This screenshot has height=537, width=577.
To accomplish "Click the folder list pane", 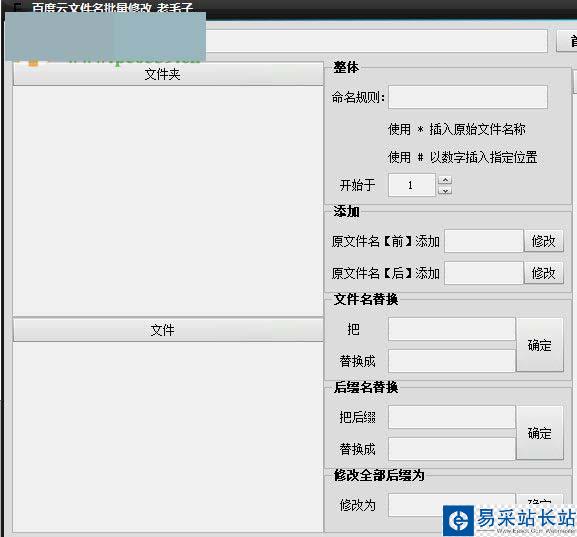I will point(168,201).
